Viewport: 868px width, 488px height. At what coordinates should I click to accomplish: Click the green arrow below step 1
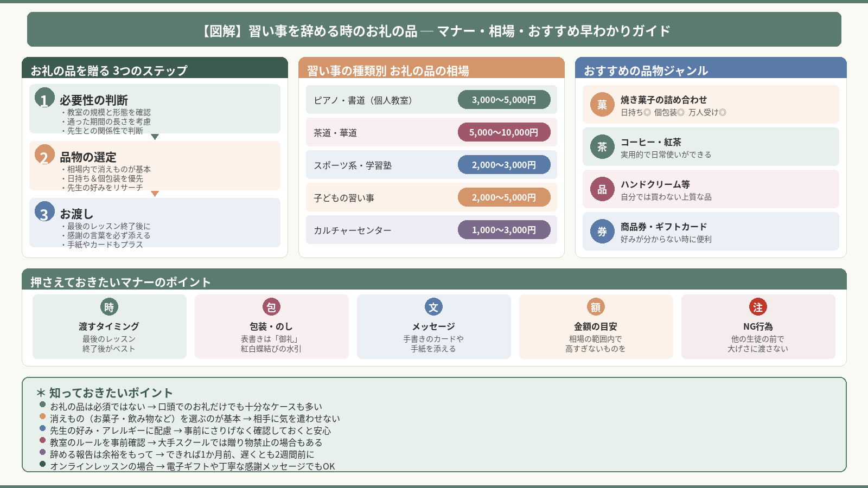click(155, 137)
